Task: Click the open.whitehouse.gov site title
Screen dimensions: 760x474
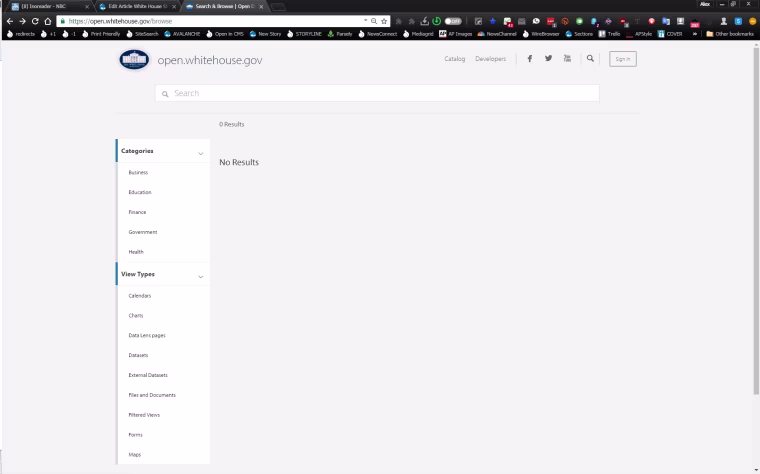Action: coord(210,60)
